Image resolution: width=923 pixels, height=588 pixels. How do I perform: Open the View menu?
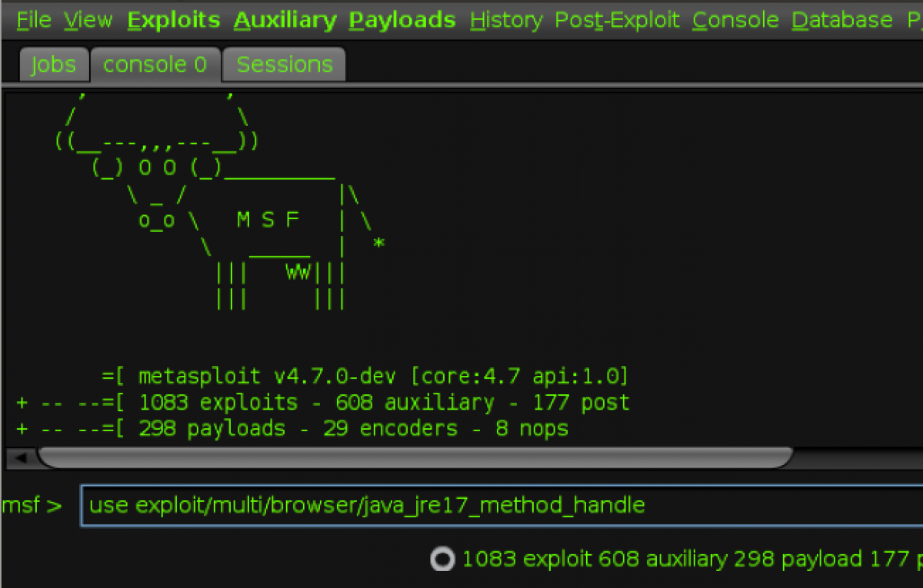point(88,20)
